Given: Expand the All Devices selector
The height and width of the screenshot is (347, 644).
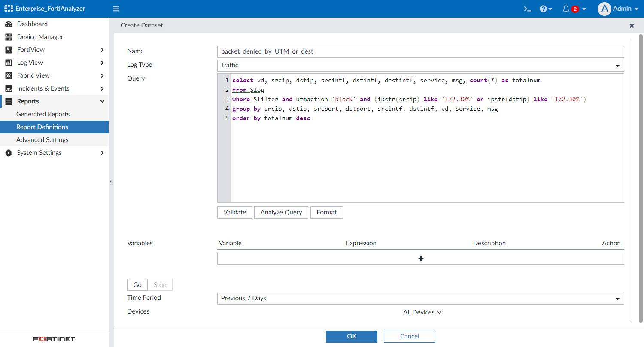Looking at the screenshot, I should click(x=422, y=312).
